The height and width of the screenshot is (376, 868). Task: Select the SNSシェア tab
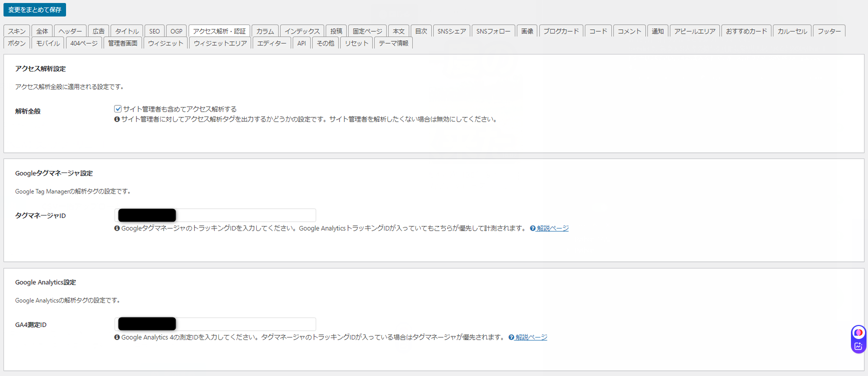tap(452, 31)
